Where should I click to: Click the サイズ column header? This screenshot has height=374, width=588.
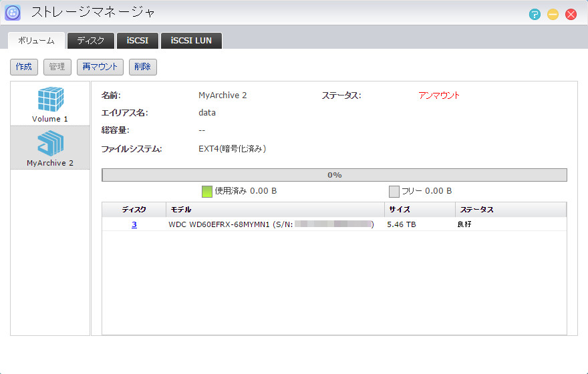click(420, 210)
